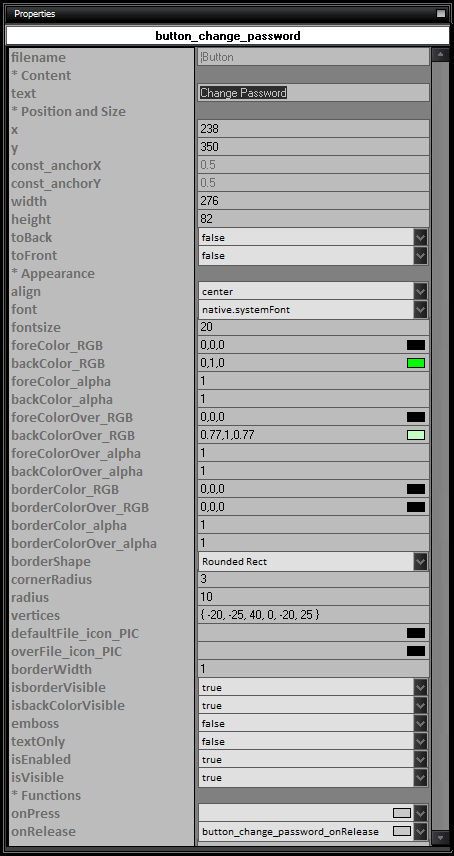454x856 pixels.
Task: Open the backColorOver_RGB light green swatch
Action: (416, 435)
